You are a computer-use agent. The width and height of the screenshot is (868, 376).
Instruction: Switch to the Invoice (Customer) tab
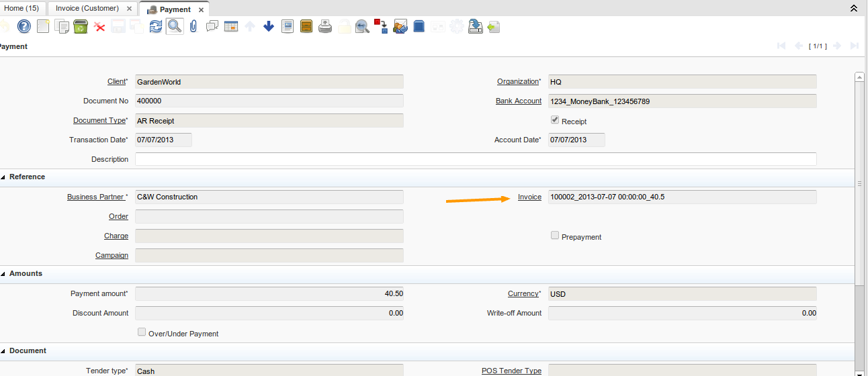[x=87, y=9]
